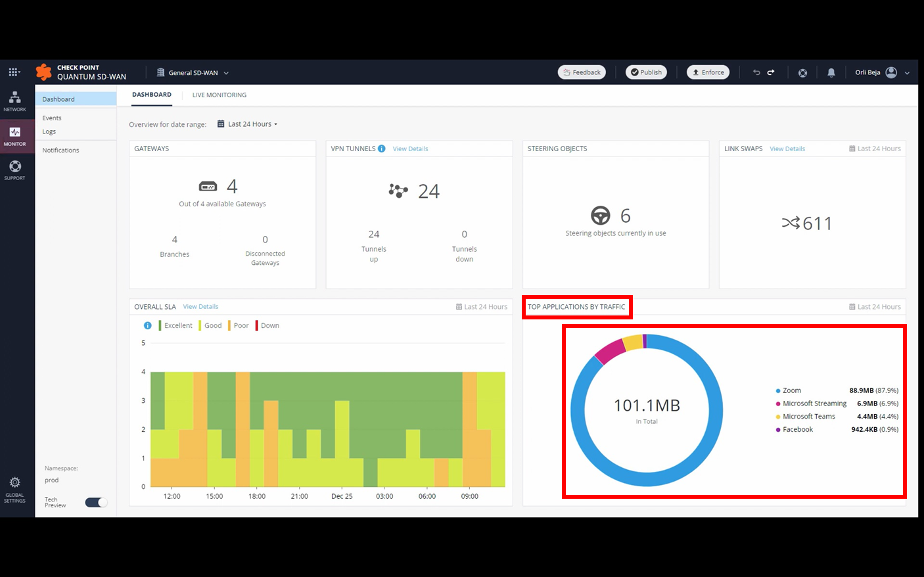The width and height of the screenshot is (924, 577).
Task: Click the help lifebuoy icon in header
Action: click(x=802, y=73)
